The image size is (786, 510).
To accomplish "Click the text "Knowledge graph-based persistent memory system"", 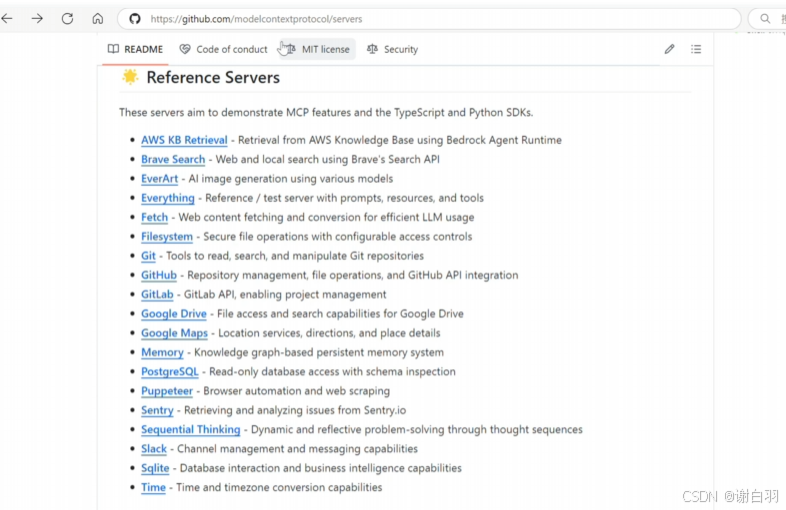I will tap(319, 353).
